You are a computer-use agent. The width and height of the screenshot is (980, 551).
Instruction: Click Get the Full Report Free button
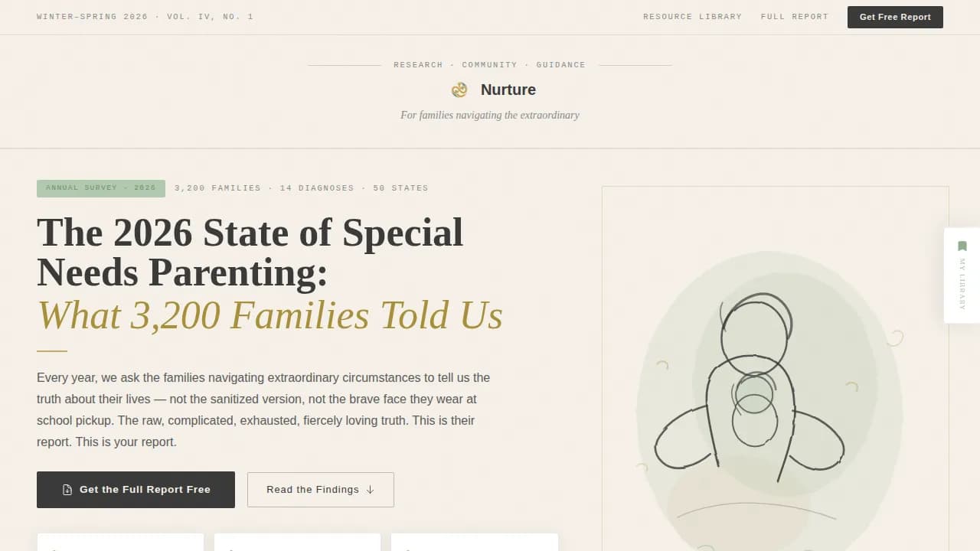pyautogui.click(x=136, y=490)
